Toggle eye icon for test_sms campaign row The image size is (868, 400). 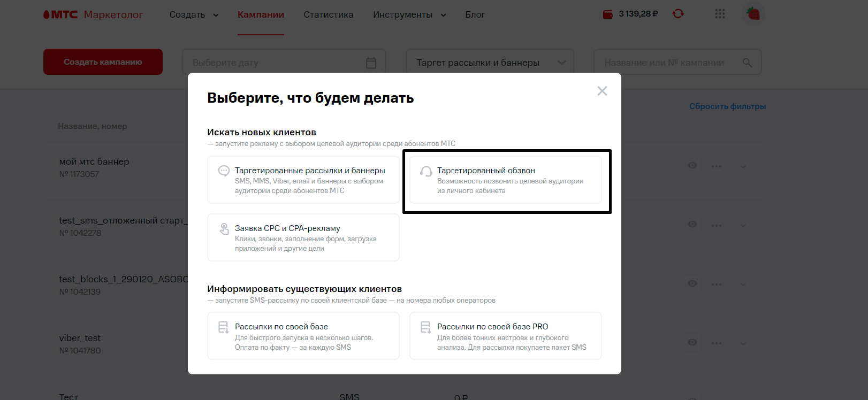[692, 224]
